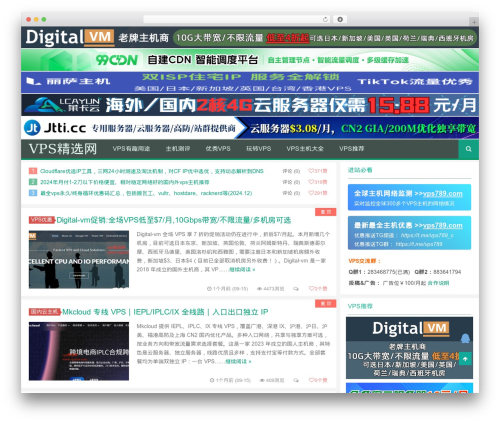
Task: Open the VPS有啥用途 menu item
Action: pos(131,149)
